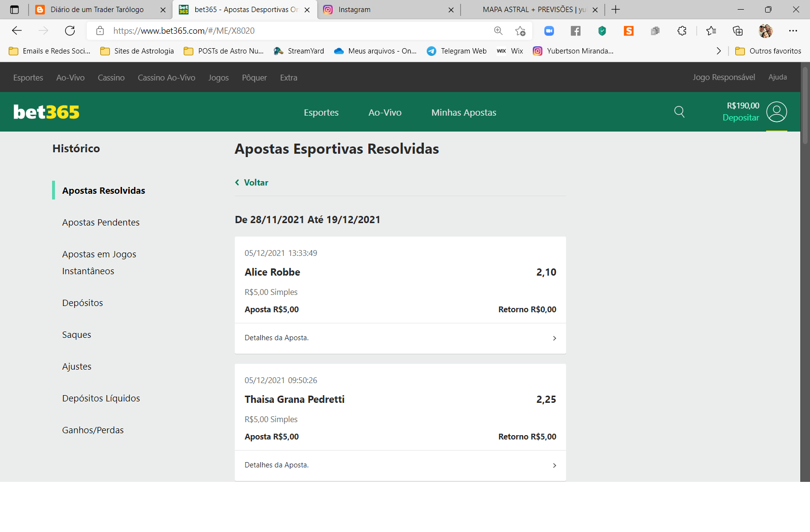Open Jogos menu item
Image resolution: width=810 pixels, height=532 pixels.
[218, 78]
